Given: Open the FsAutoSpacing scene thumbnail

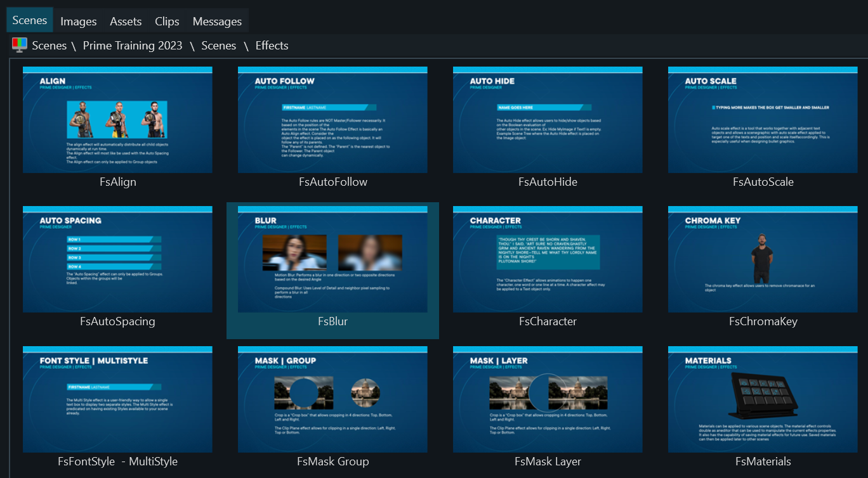Looking at the screenshot, I should [x=117, y=259].
